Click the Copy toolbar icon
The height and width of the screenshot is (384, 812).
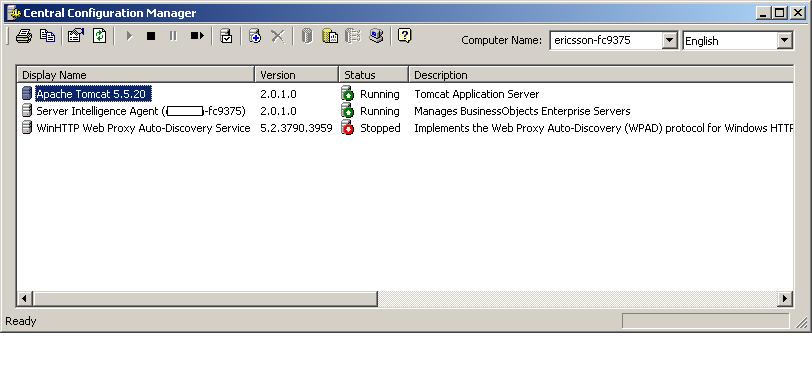point(47,36)
